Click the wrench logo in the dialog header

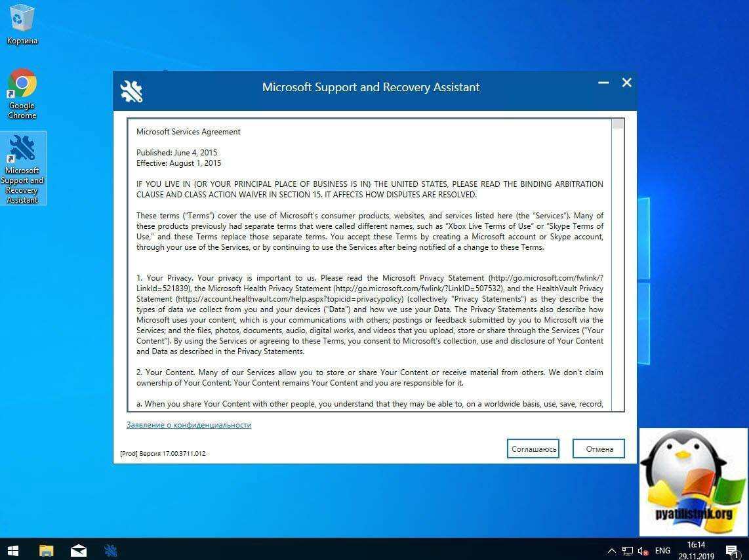(x=131, y=91)
